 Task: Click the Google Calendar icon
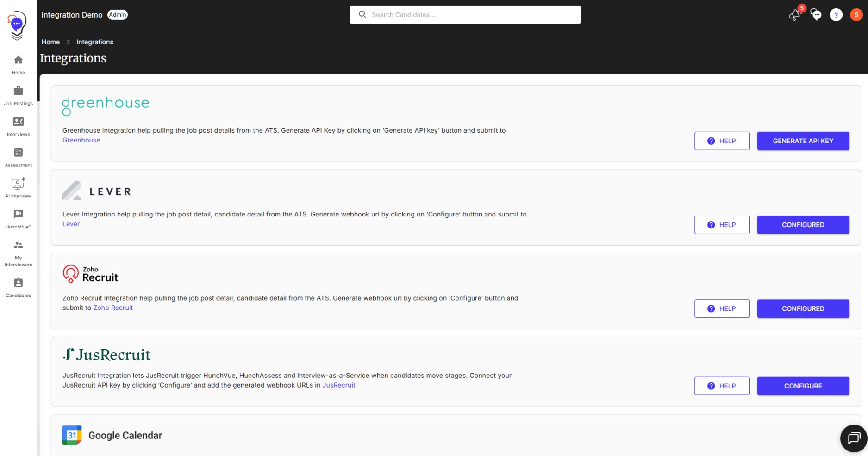point(72,435)
